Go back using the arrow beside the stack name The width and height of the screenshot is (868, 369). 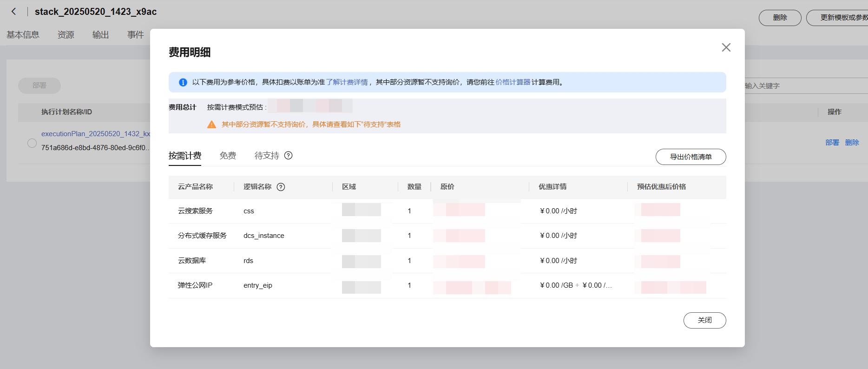pos(14,12)
